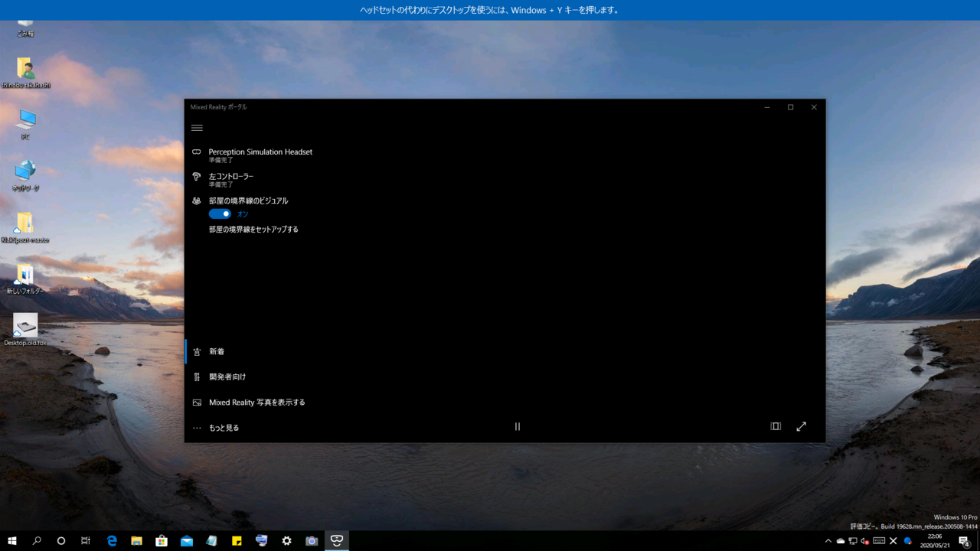Open the computer monitor app on taskbar
Screen dimensions: 980x551
coord(262,541)
